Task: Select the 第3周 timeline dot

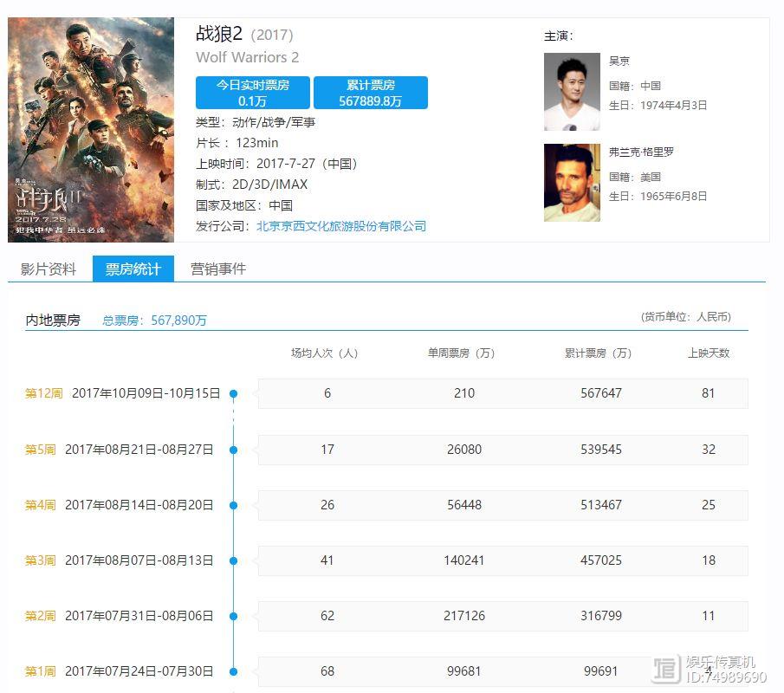Action: (x=233, y=561)
